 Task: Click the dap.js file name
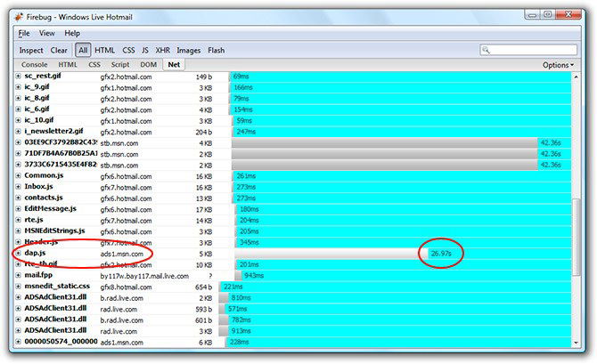point(35,253)
